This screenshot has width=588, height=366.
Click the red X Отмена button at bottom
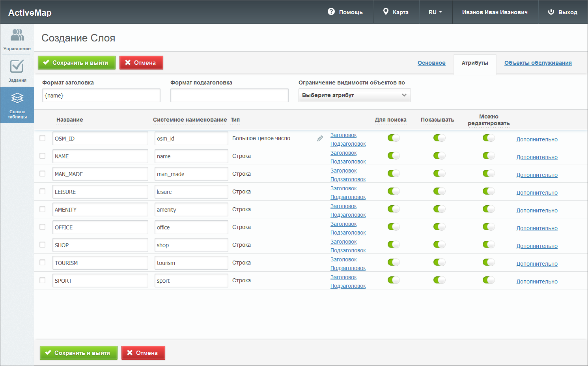pyautogui.click(x=143, y=353)
